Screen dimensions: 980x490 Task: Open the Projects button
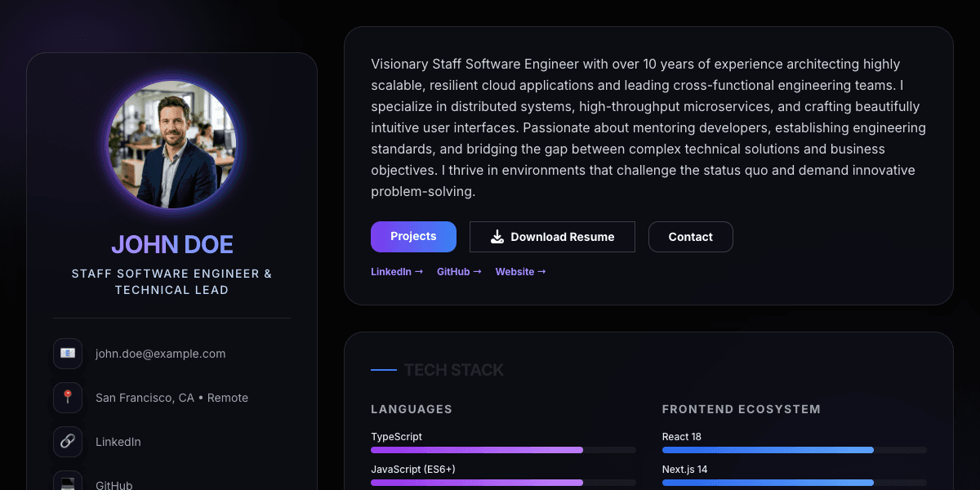coord(413,237)
